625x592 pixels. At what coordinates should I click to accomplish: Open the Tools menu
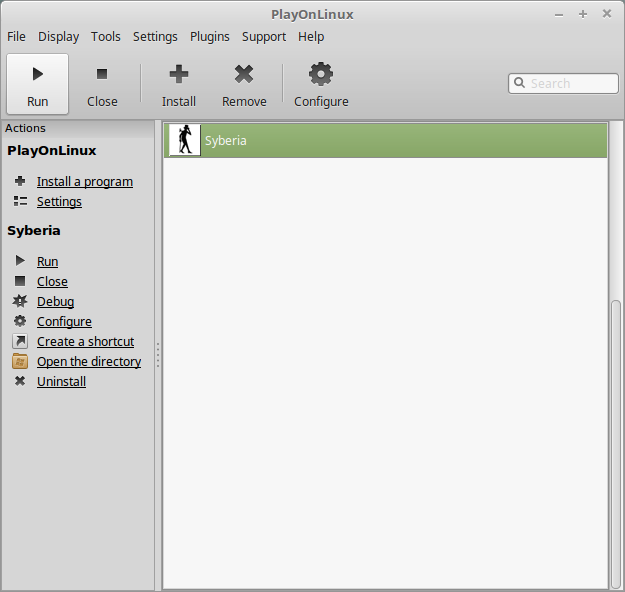click(x=106, y=37)
